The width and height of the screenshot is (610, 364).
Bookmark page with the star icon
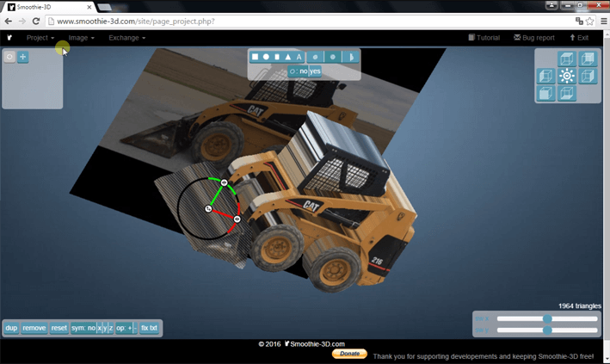(x=590, y=21)
